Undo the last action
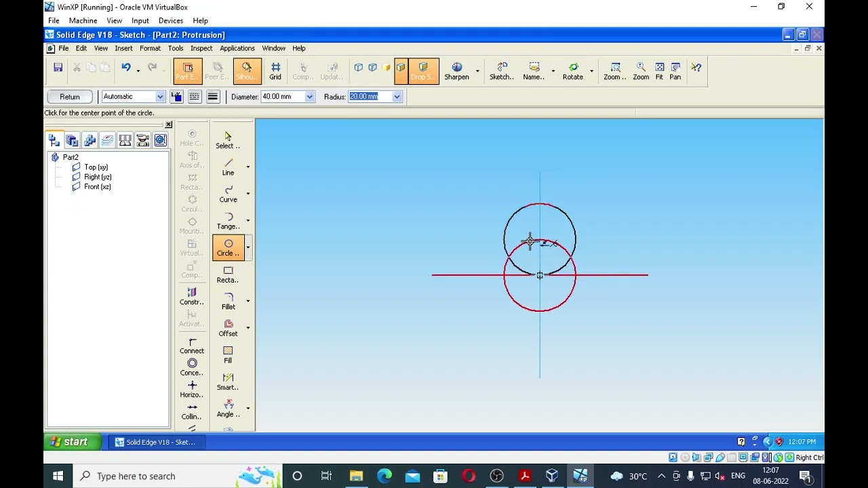The width and height of the screenshot is (868, 488). tap(126, 67)
